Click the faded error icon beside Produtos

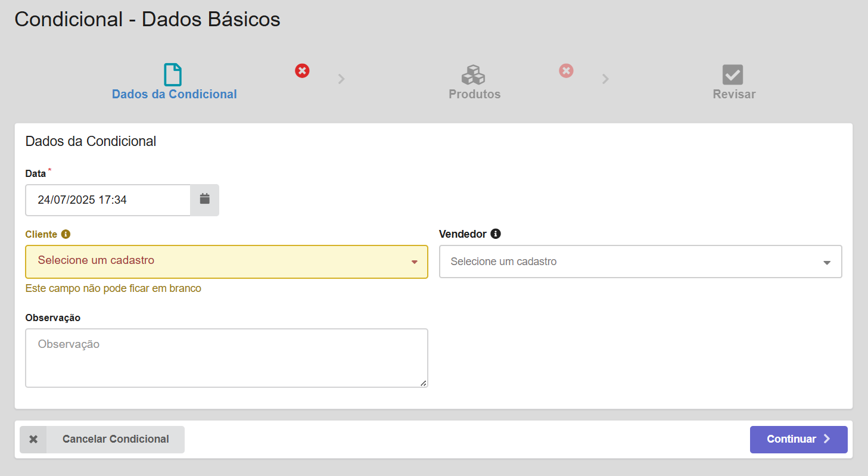tap(566, 71)
